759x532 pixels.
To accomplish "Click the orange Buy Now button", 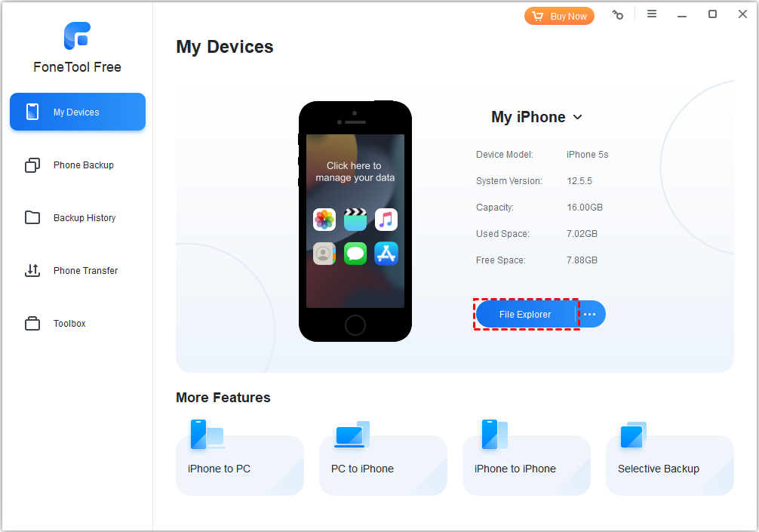I will coord(559,16).
